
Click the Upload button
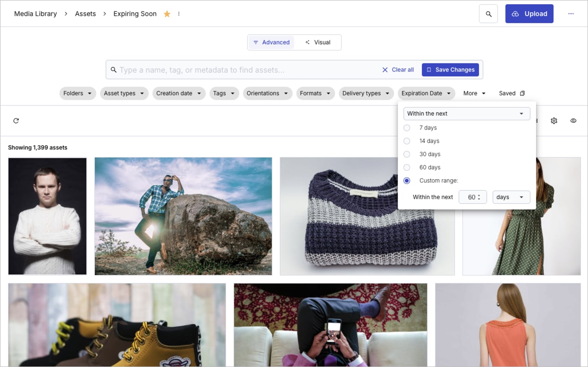(529, 13)
